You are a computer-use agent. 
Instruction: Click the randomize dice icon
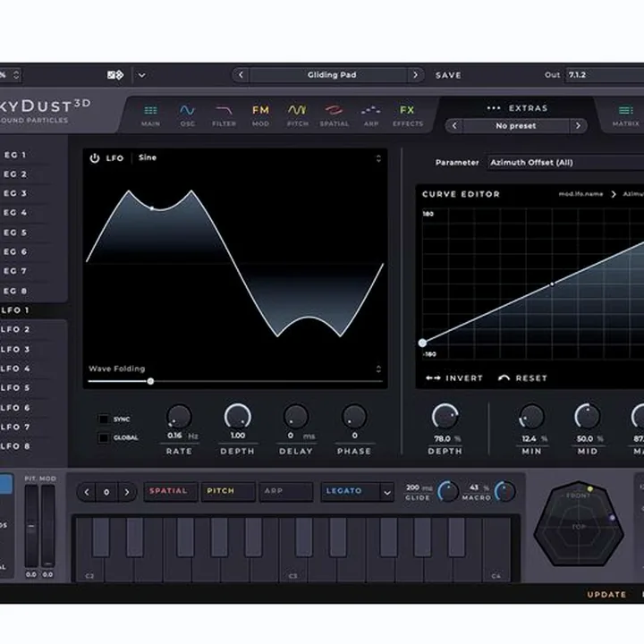[115, 75]
